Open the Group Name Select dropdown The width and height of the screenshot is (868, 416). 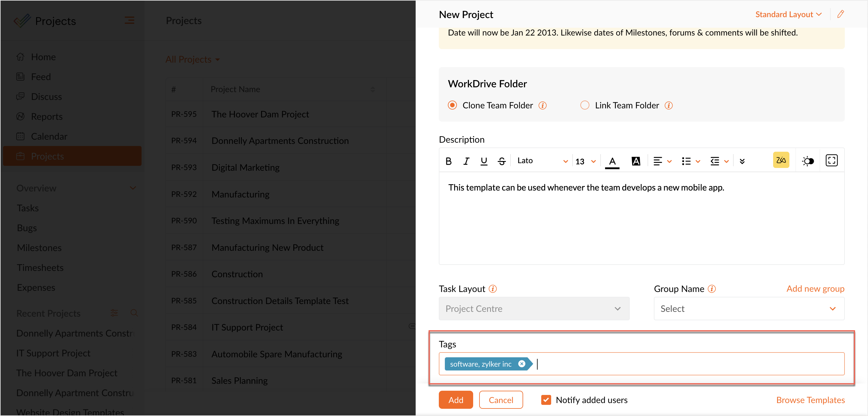(749, 309)
